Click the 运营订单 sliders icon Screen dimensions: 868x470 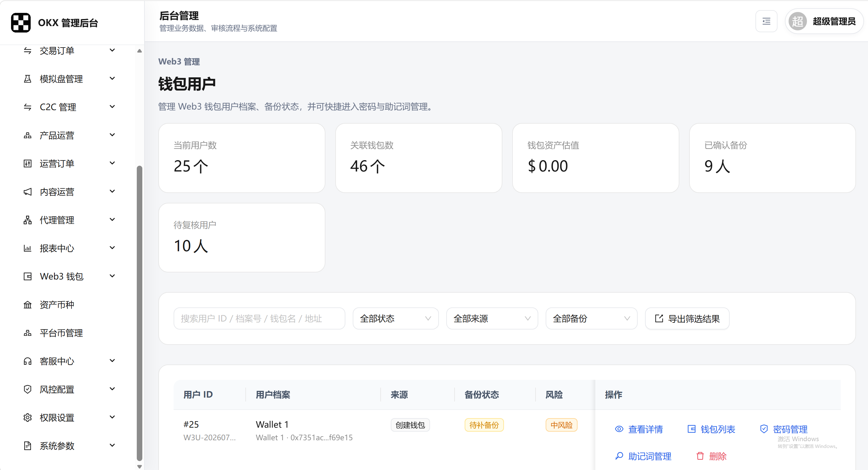coord(28,164)
